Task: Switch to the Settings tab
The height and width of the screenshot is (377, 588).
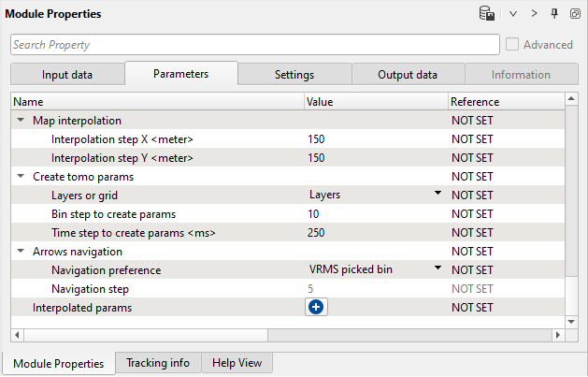Action: (x=294, y=75)
